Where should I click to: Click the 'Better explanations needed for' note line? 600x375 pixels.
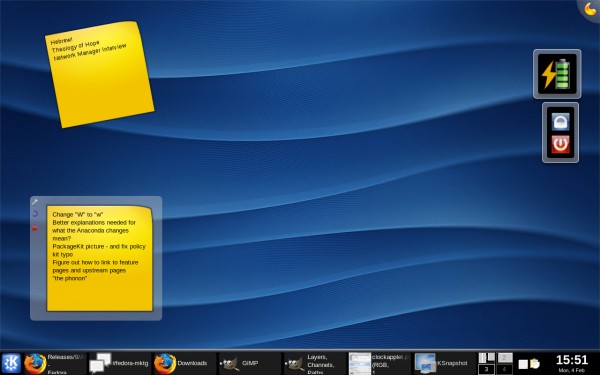[94, 222]
